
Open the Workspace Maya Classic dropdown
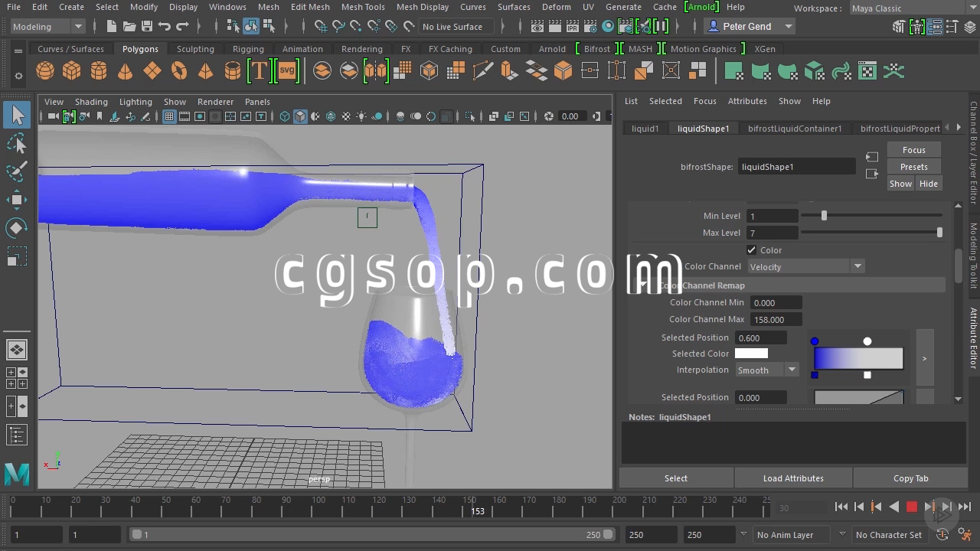point(914,8)
